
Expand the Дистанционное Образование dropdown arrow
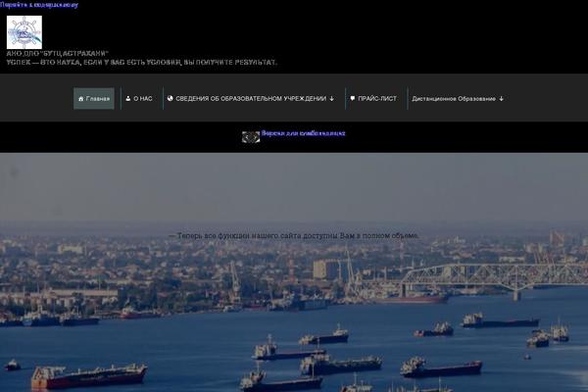coord(501,99)
